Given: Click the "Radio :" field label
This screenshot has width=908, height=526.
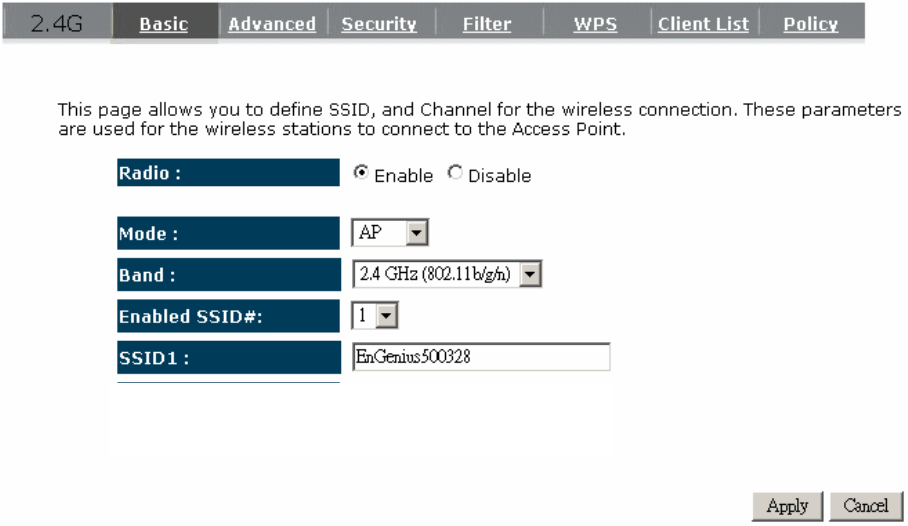Looking at the screenshot, I should tap(150, 173).
